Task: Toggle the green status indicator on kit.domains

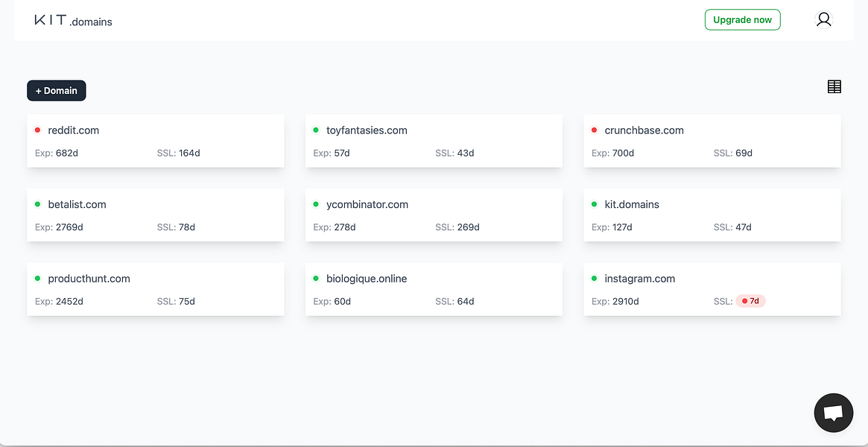Action: point(595,204)
